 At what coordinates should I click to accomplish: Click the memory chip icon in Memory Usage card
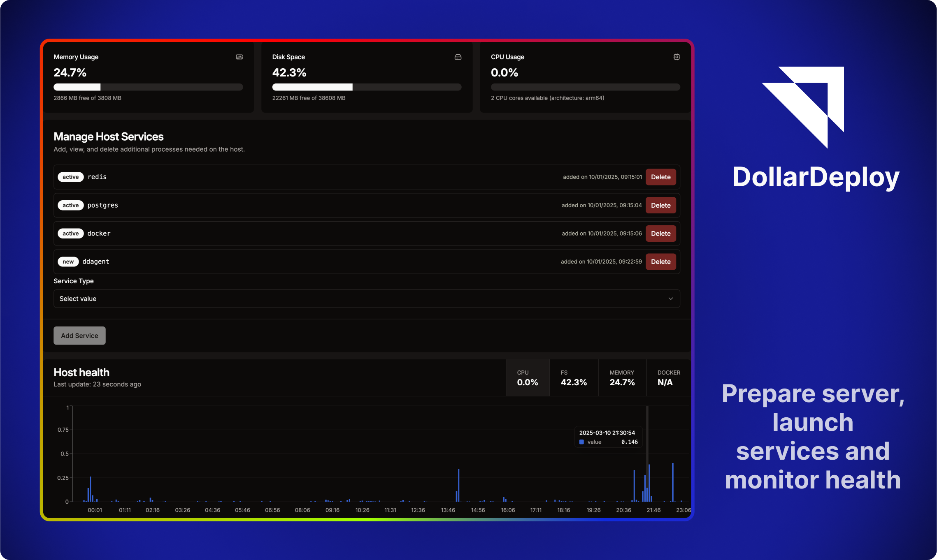tap(239, 57)
